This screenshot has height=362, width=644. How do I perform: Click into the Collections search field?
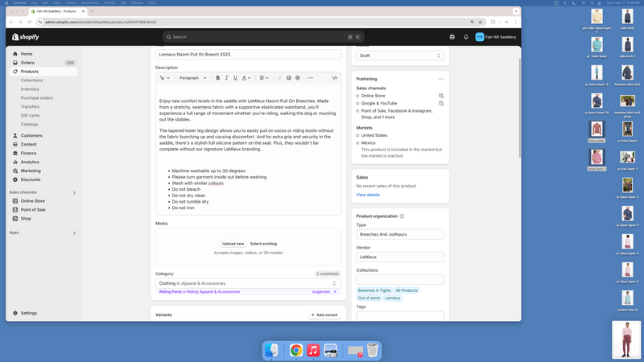400,280
